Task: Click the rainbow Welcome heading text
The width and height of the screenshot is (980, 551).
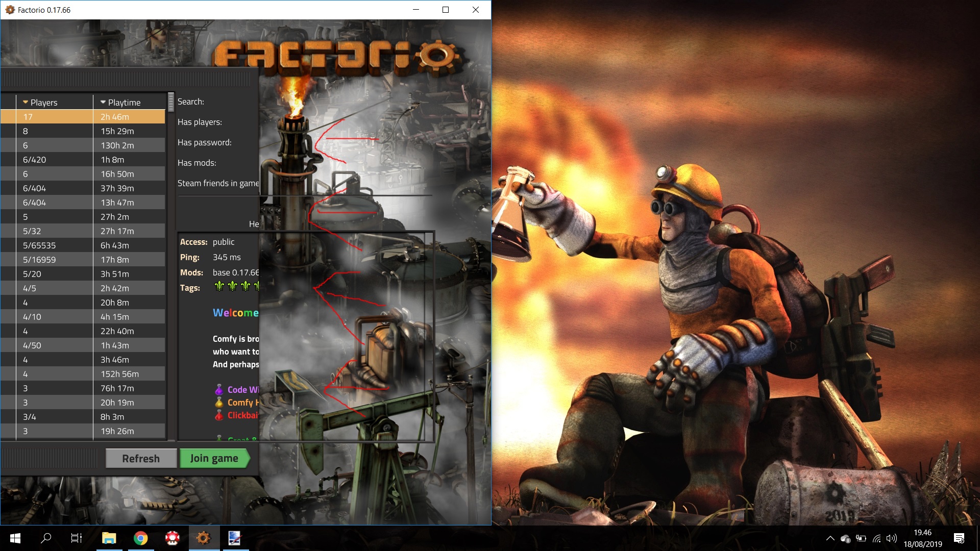Action: click(x=236, y=313)
